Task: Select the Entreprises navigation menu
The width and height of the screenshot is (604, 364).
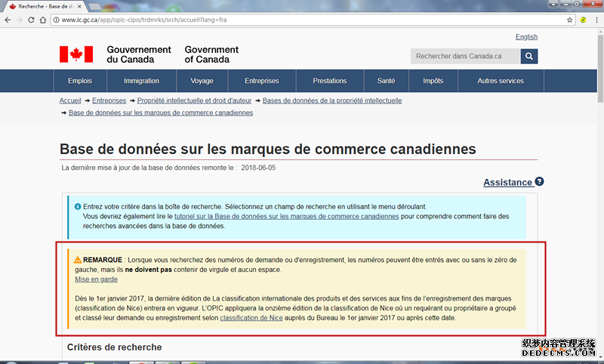Action: tap(261, 81)
